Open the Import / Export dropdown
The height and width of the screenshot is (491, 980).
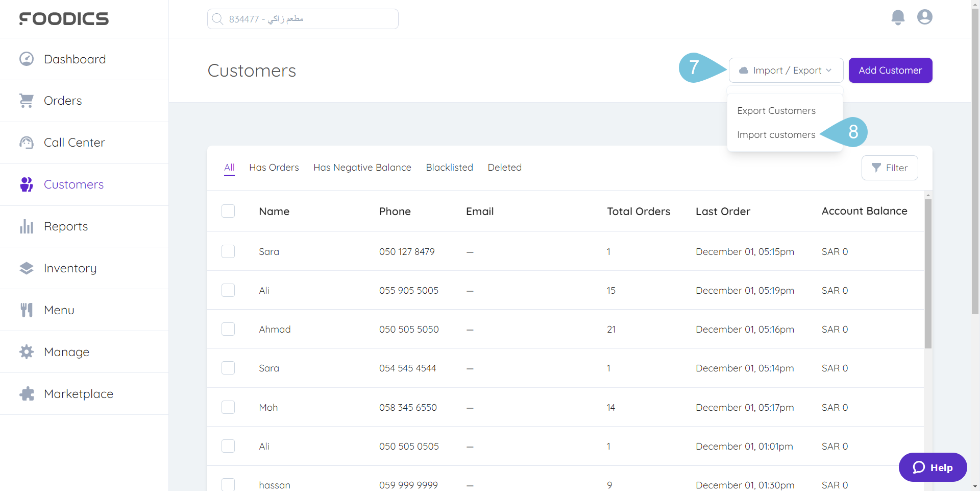pyautogui.click(x=786, y=70)
